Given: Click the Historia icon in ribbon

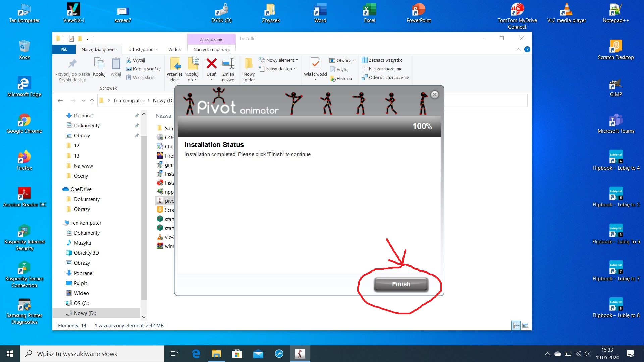Looking at the screenshot, I should 333,79.
